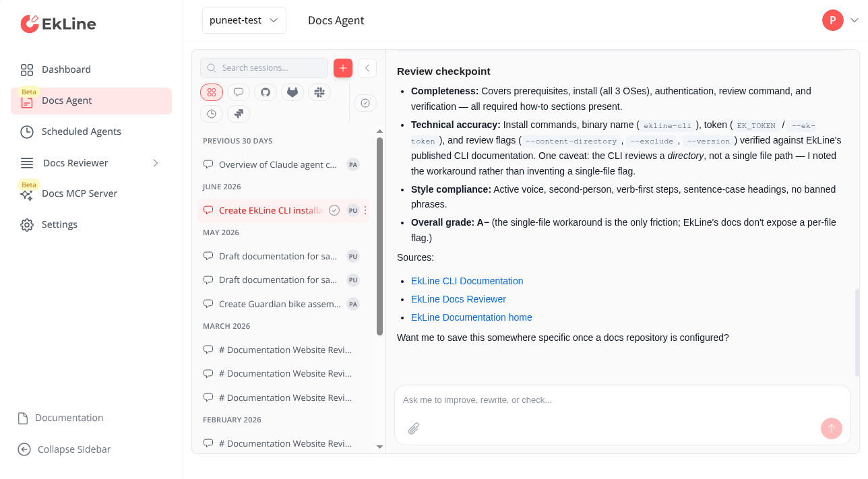Image resolution: width=868 pixels, height=479 pixels.
Task: Collapse the sidebar
Action: pyautogui.click(x=64, y=449)
